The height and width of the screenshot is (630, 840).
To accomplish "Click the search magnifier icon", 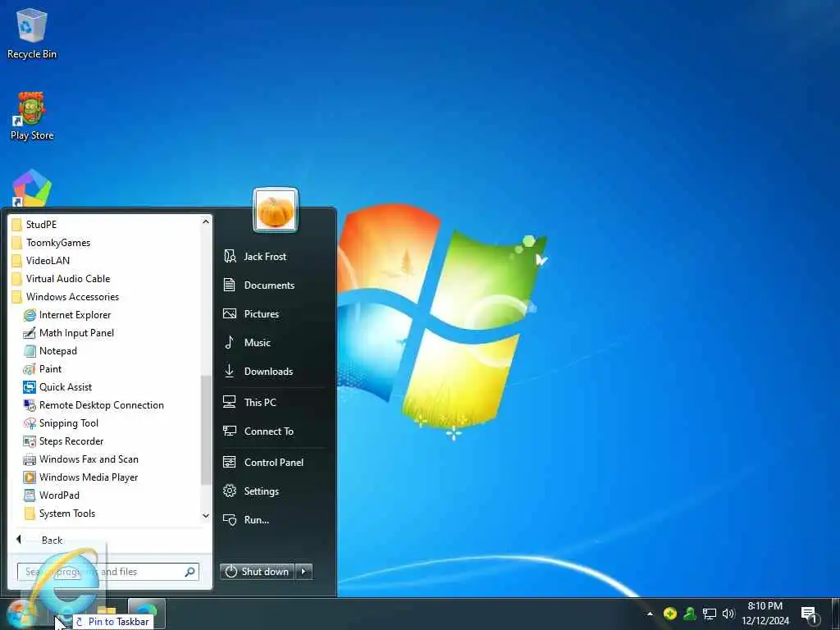I will [189, 572].
